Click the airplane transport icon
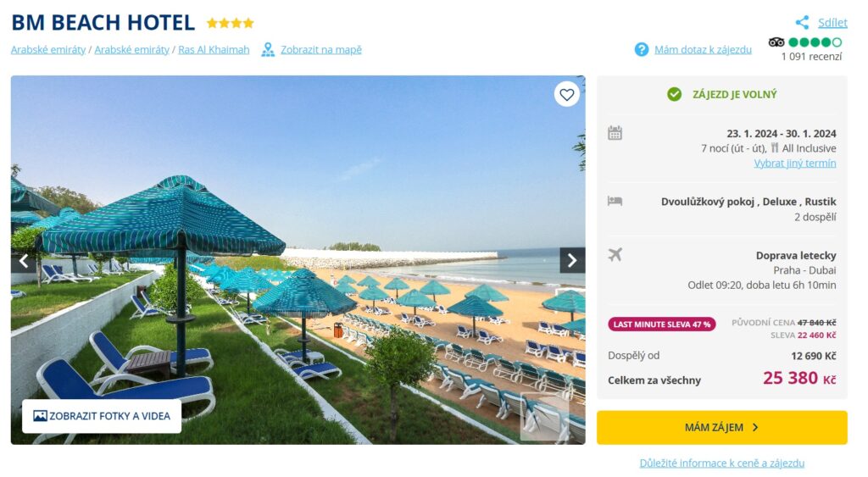The width and height of the screenshot is (868, 477). (x=615, y=254)
